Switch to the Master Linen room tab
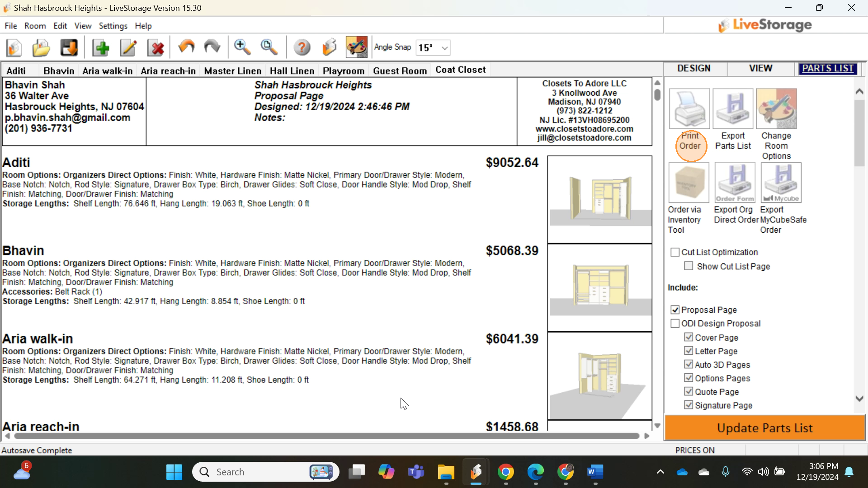 click(x=232, y=71)
